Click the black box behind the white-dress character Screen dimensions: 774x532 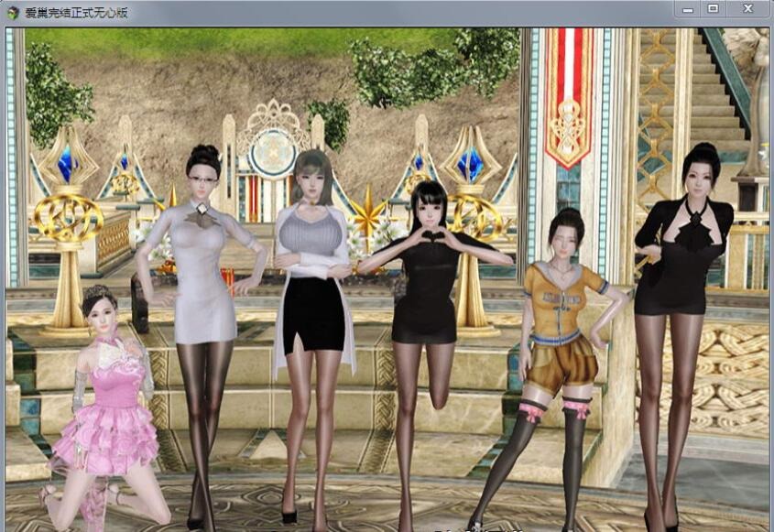(140, 302)
